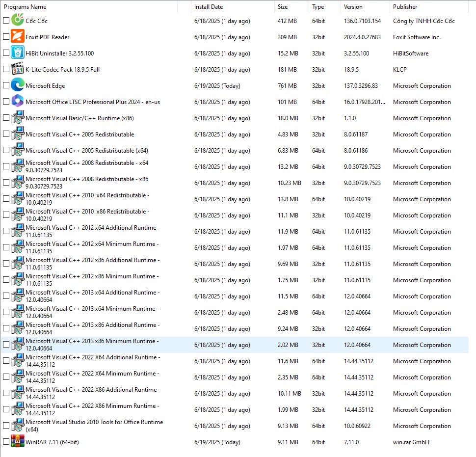Tick the Cốc Cốc checkbox
The height and width of the screenshot is (457, 476).
[6, 20]
